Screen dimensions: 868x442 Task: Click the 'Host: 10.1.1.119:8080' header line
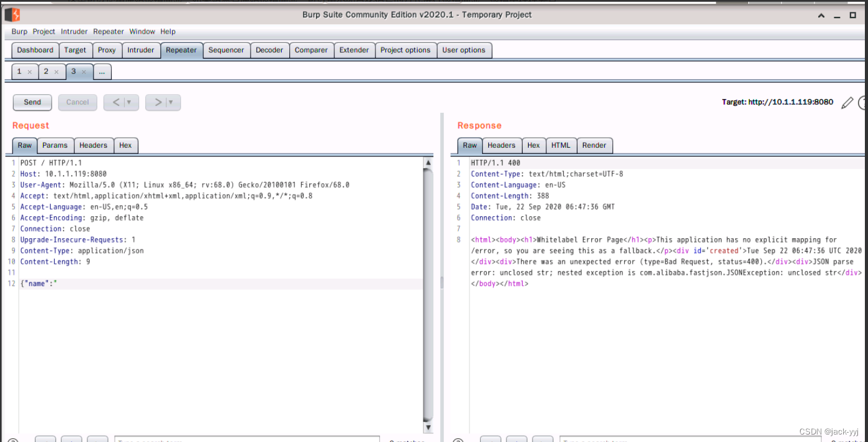64,174
